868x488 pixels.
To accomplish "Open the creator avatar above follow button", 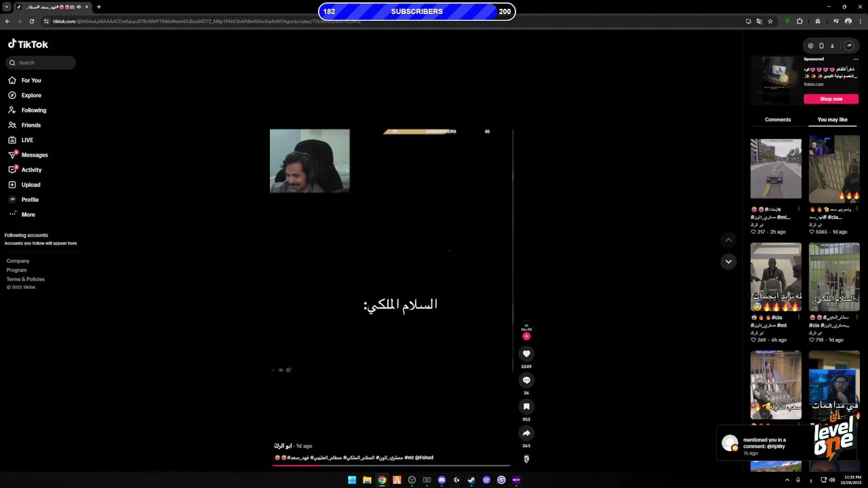I will pyautogui.click(x=526, y=327).
